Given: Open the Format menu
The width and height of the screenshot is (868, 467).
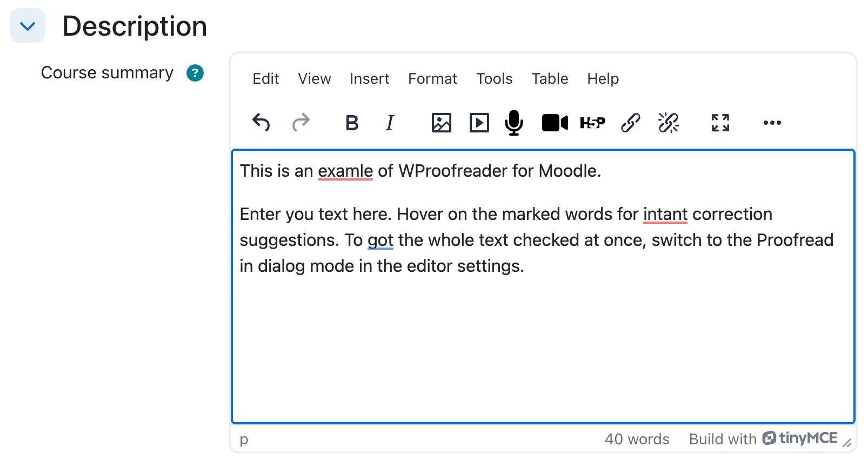Looking at the screenshot, I should click(433, 79).
